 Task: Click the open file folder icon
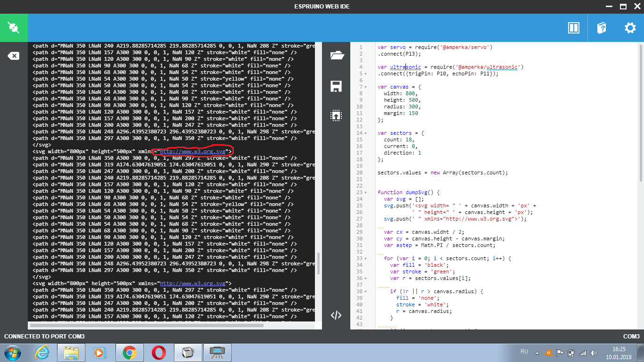click(337, 56)
